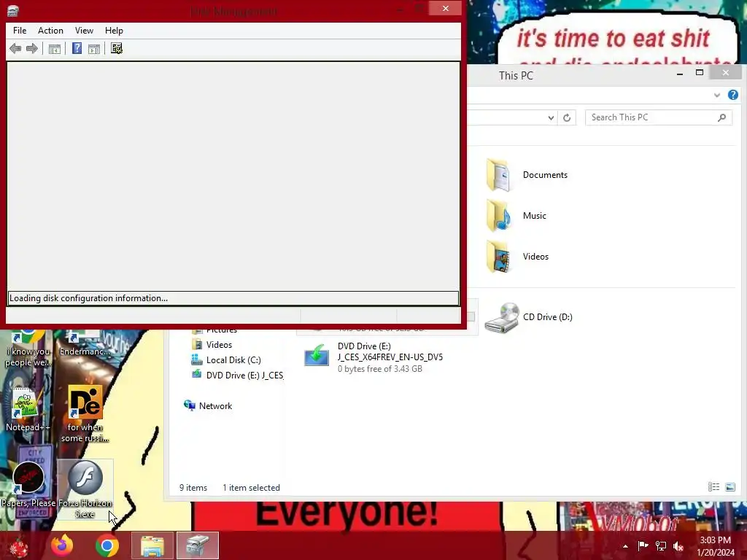Click the network tray icon
Image resolution: width=747 pixels, height=560 pixels.
coord(661,545)
